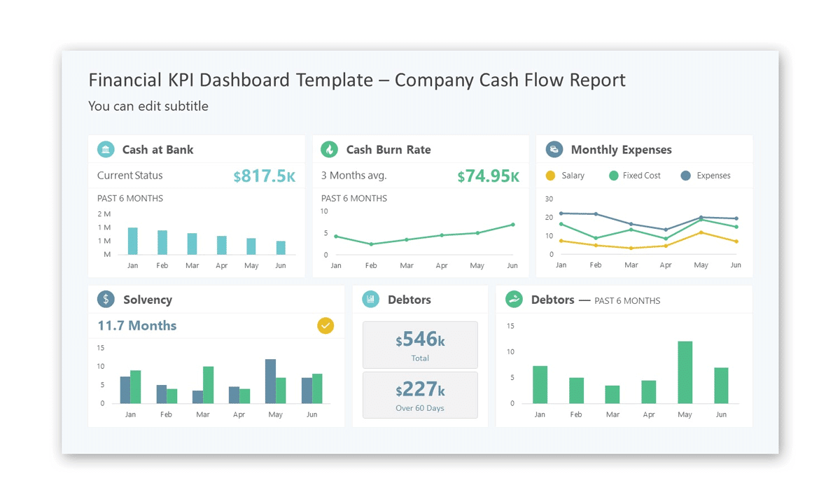Image resolution: width=840 pixels, height=504 pixels.
Task: Click the editable subtitle text field
Action: tap(148, 106)
